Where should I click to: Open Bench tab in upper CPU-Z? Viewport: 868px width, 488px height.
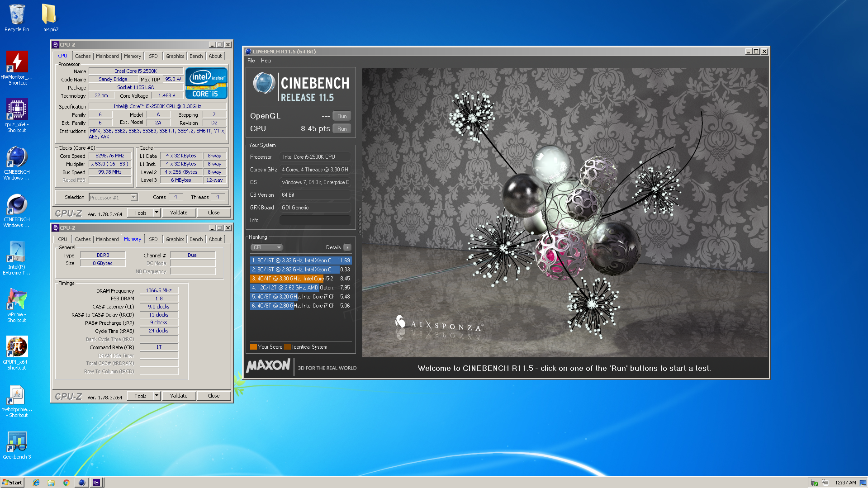(x=196, y=56)
